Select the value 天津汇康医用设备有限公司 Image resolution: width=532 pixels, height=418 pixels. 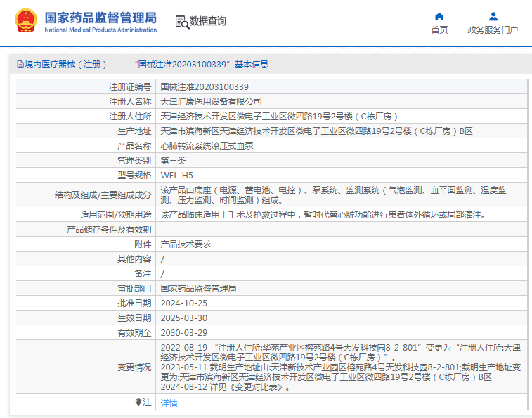point(211,101)
